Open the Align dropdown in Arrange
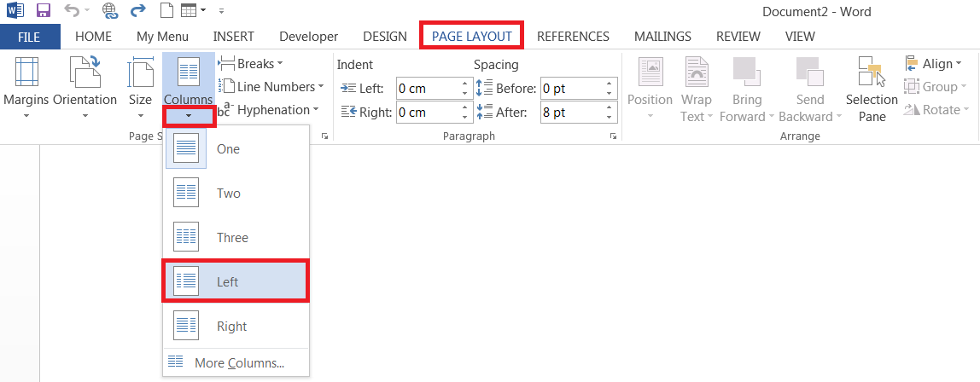 coord(935,64)
